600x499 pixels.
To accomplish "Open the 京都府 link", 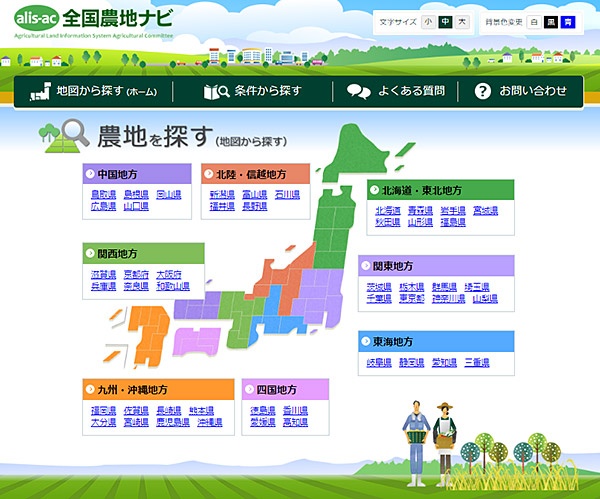I will [x=136, y=274].
